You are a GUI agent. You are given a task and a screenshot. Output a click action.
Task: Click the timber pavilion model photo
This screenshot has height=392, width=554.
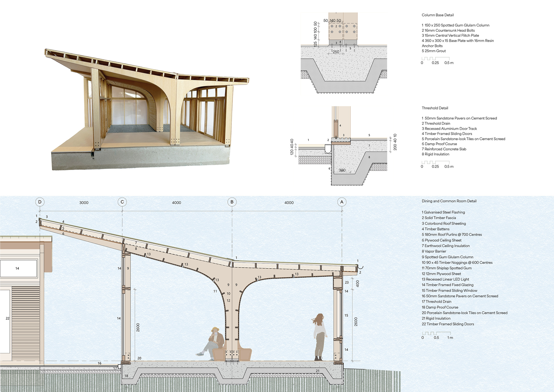tap(147, 110)
